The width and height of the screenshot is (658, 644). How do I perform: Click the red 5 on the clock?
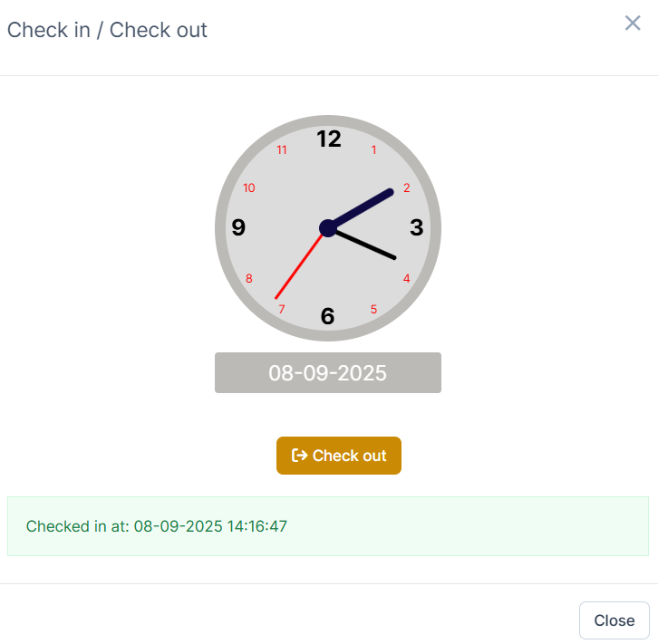coord(374,310)
